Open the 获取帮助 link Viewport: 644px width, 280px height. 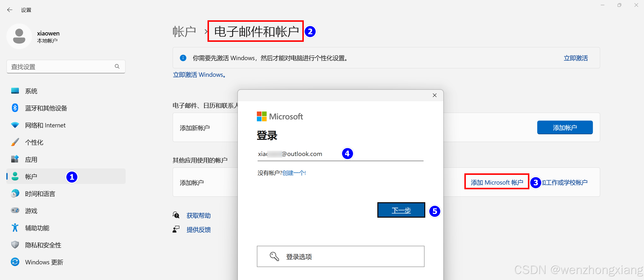(198, 215)
